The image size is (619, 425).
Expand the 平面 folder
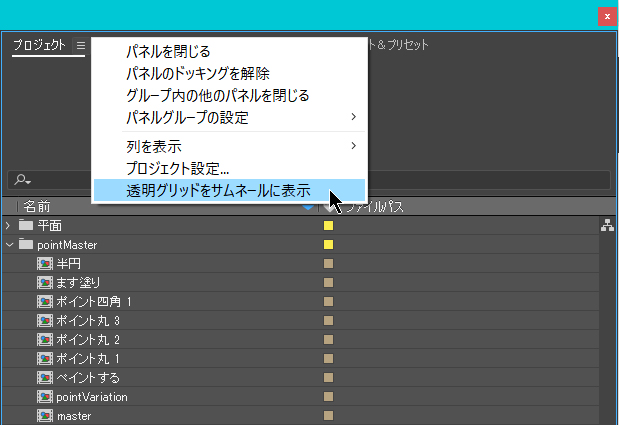tap(9, 225)
